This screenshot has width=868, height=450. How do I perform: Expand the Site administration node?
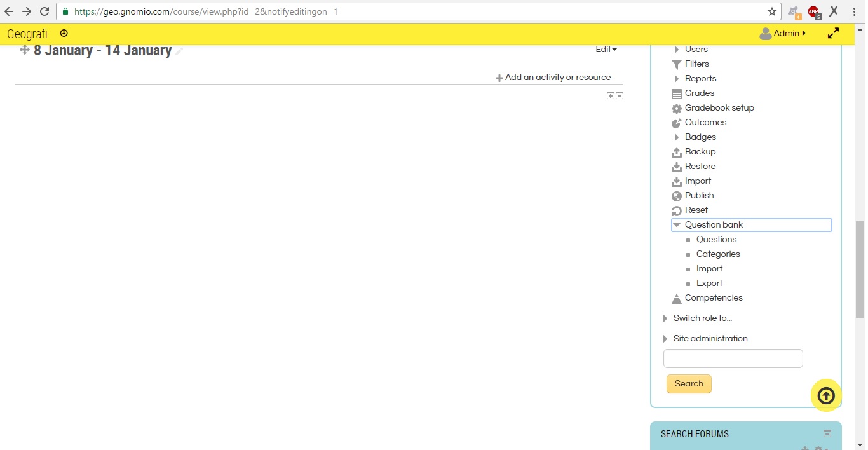click(x=665, y=339)
